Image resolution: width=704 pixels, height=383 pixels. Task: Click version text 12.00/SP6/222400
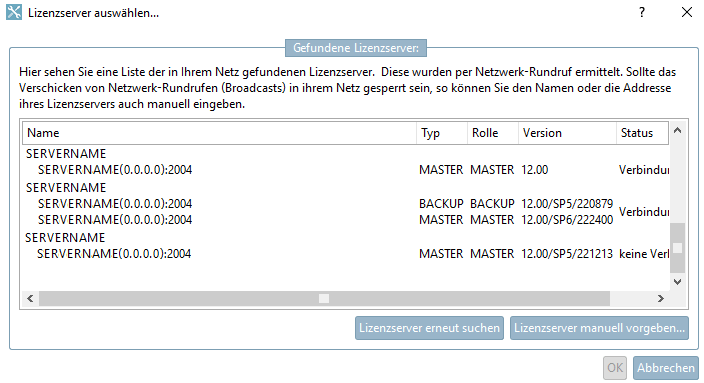(x=567, y=220)
